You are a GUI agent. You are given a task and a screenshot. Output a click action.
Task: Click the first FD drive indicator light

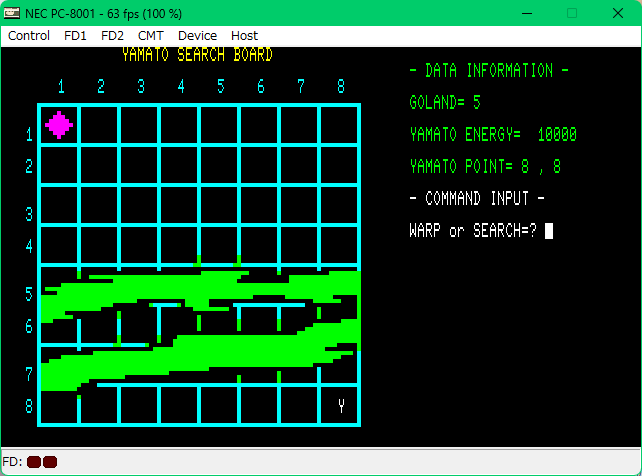pos(34,462)
